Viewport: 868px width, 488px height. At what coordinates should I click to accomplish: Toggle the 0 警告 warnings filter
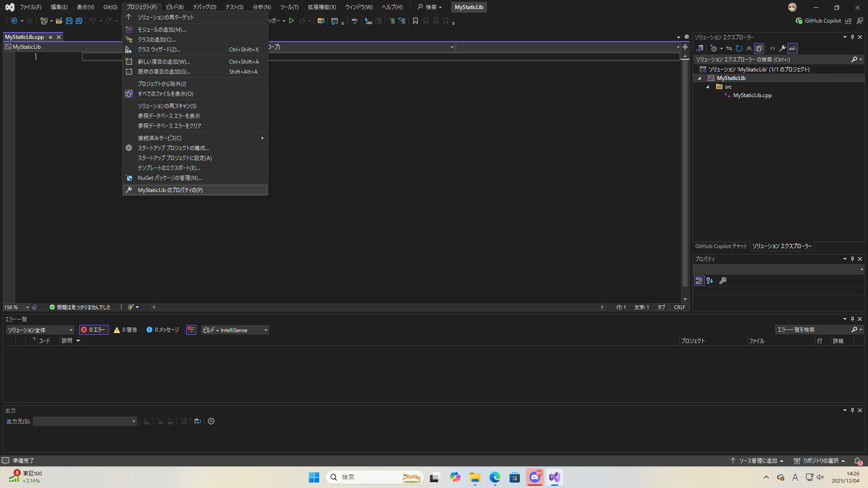(x=126, y=330)
